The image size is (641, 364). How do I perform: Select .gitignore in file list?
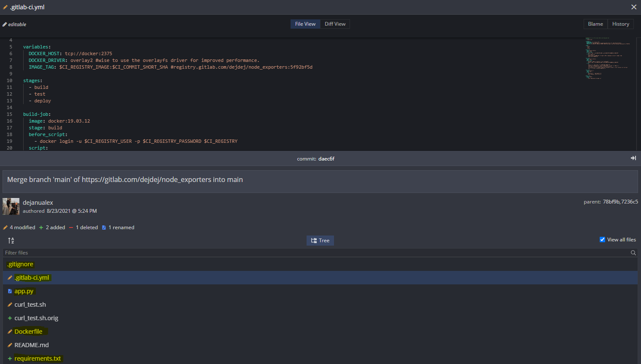tap(20, 264)
